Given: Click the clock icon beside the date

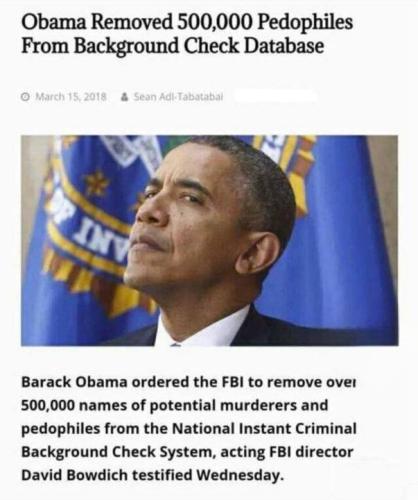Looking at the screenshot, I should [x=26, y=97].
